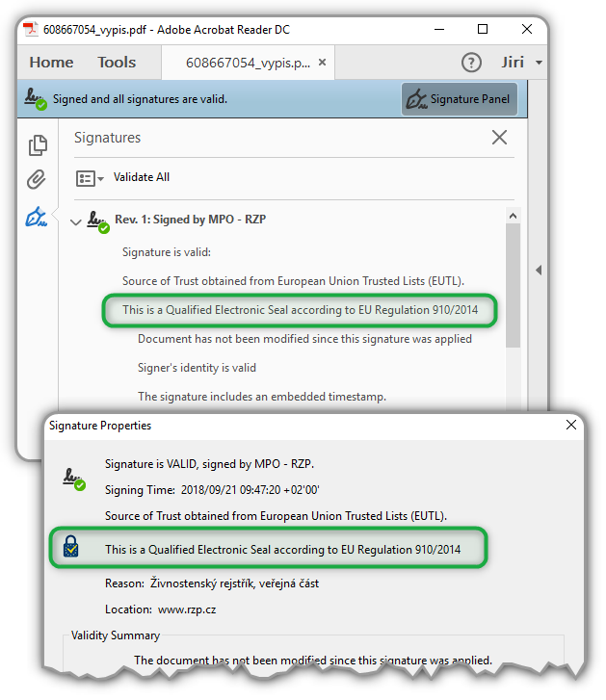
Task: Collapse the Rev. 1 signature entry
Action: click(x=76, y=221)
